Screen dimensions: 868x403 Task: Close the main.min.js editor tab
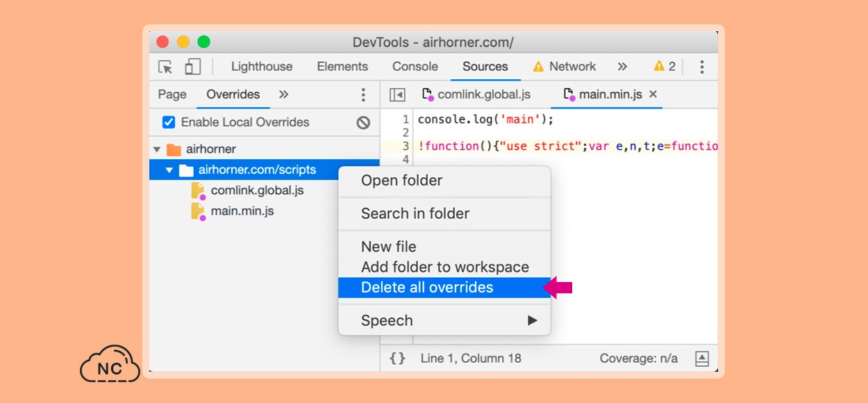point(653,94)
